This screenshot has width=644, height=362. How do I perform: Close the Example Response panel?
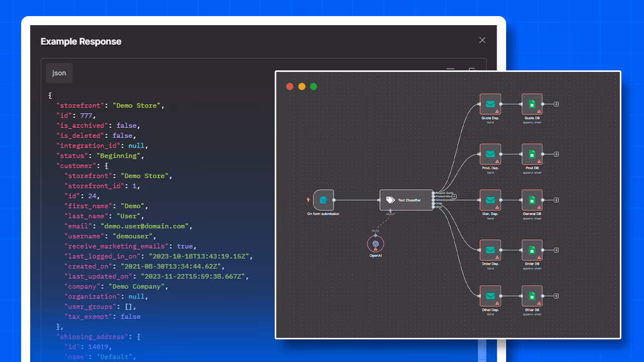coord(482,40)
